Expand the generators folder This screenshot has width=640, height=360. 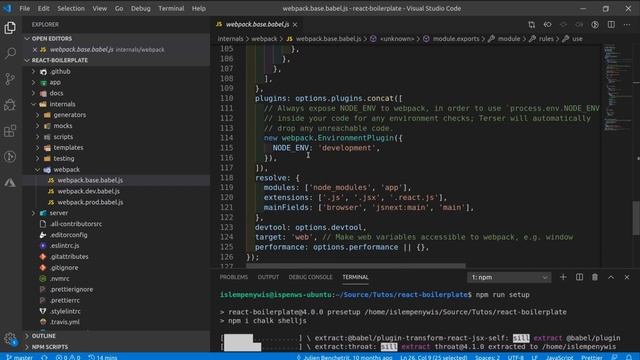116,115
